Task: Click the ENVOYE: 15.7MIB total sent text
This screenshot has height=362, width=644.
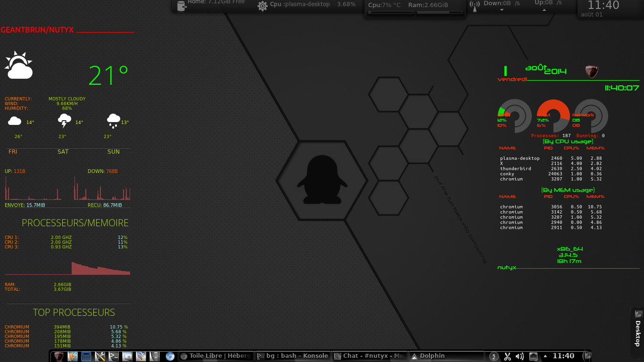Action: tap(25, 206)
